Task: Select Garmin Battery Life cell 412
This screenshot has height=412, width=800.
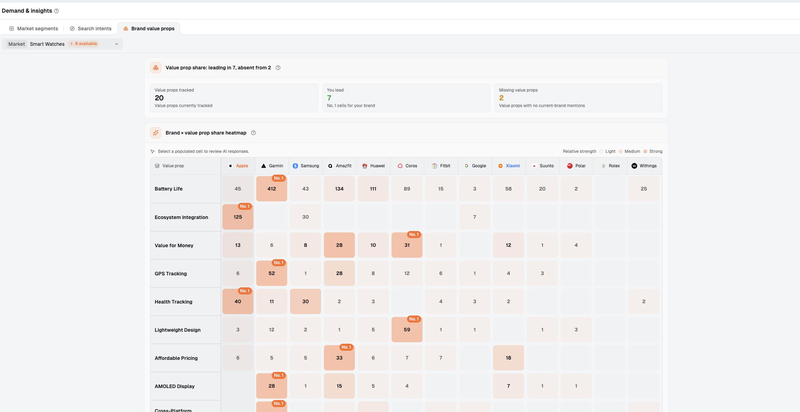Action: [271, 189]
